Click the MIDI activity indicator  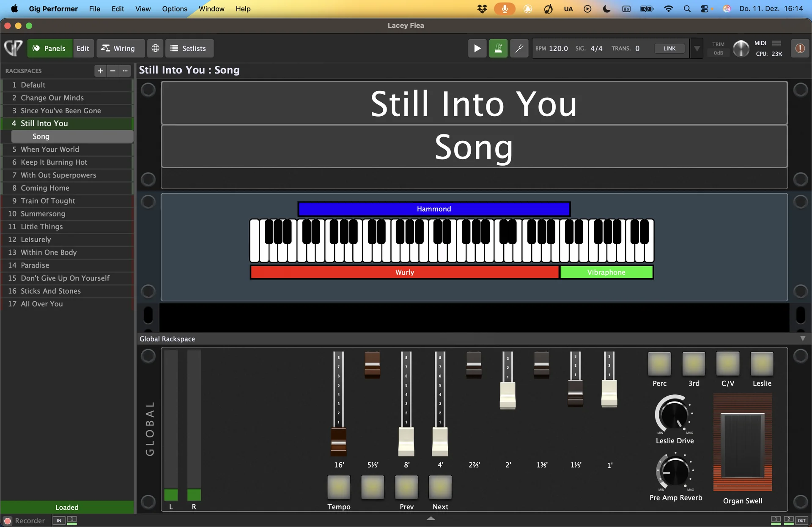coord(776,43)
